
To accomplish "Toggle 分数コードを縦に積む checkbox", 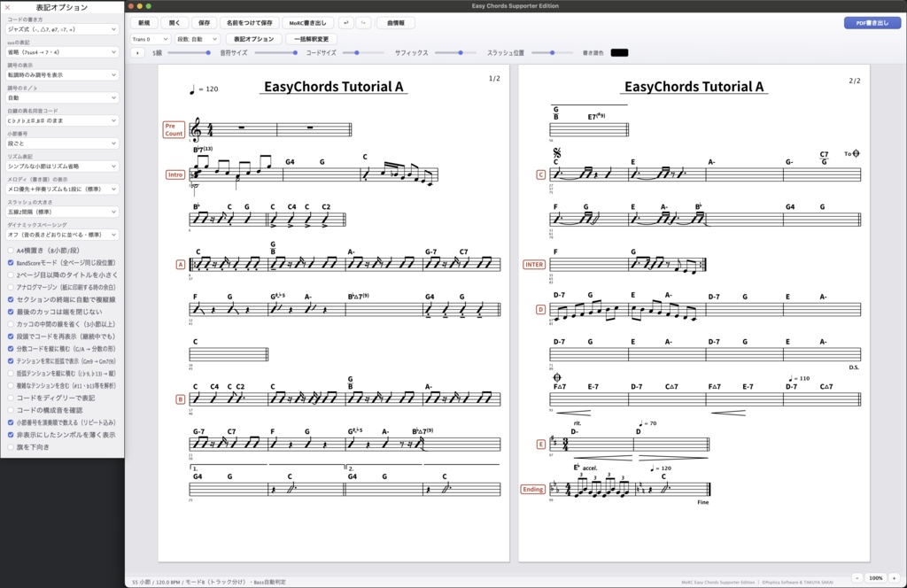I will click(x=11, y=349).
